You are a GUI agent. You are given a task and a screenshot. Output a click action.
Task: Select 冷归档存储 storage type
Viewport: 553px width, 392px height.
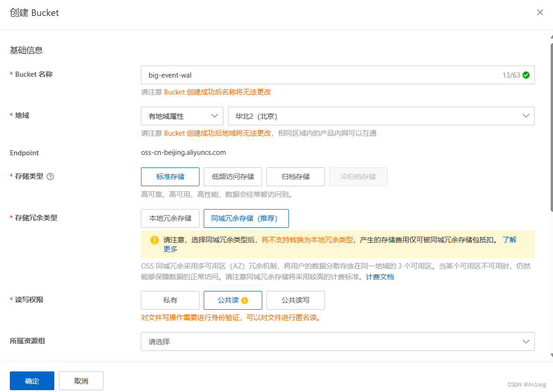pyautogui.click(x=358, y=177)
